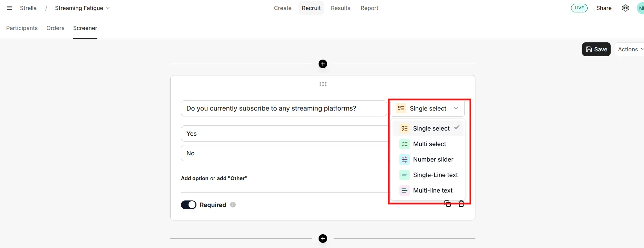
Task: Toggle the Required switch off
Action: (189, 205)
